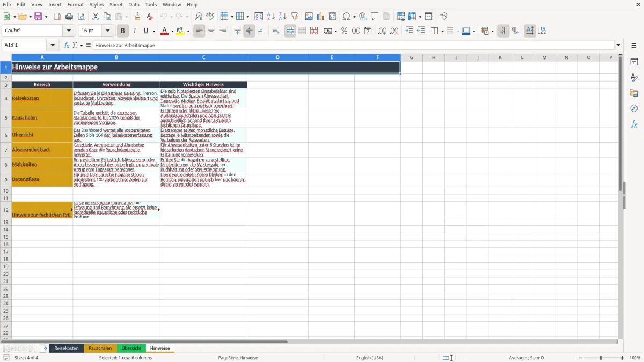Viewport: 644px width, 362px height.
Task: Toggle Italic formatting
Action: 135,31
